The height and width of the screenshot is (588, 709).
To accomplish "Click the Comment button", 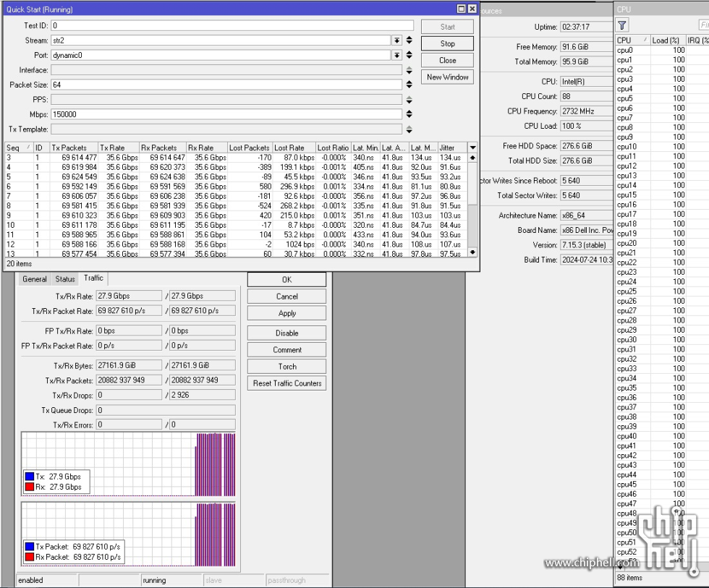I will [286, 350].
